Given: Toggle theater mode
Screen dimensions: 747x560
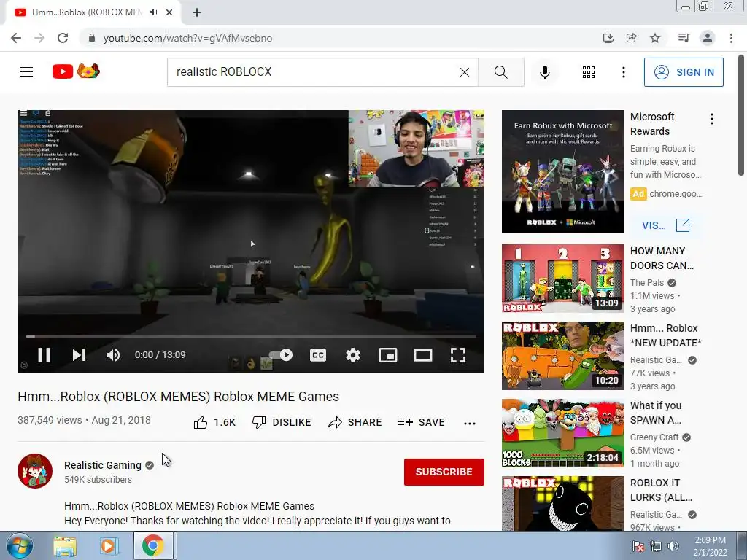Looking at the screenshot, I should click(422, 355).
